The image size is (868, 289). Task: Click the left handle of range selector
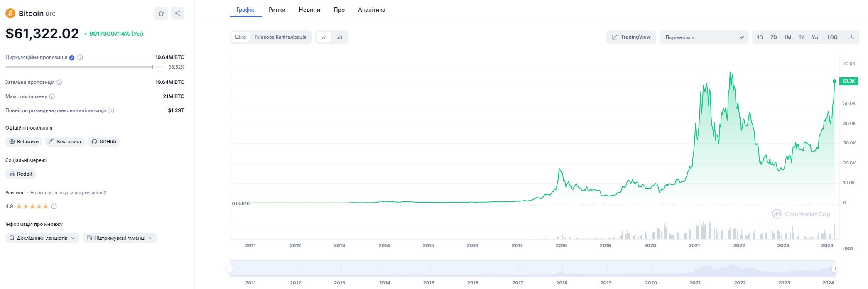(x=229, y=269)
